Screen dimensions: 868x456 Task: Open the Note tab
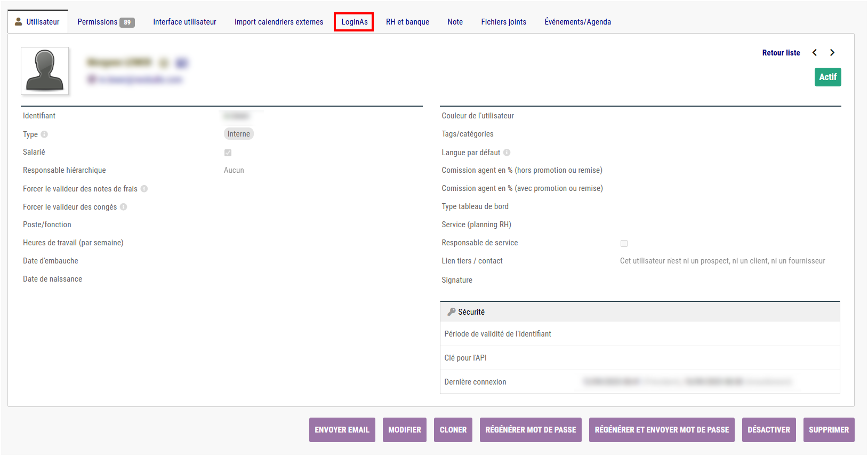pos(455,22)
